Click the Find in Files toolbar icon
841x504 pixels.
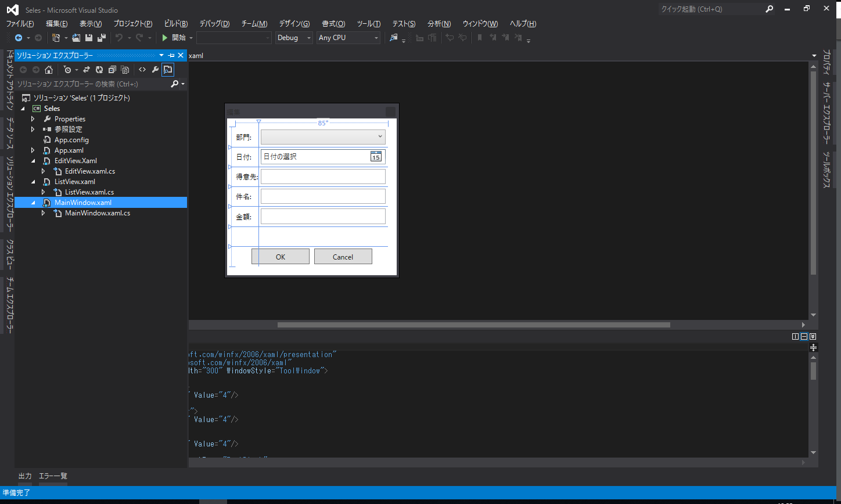coord(394,38)
